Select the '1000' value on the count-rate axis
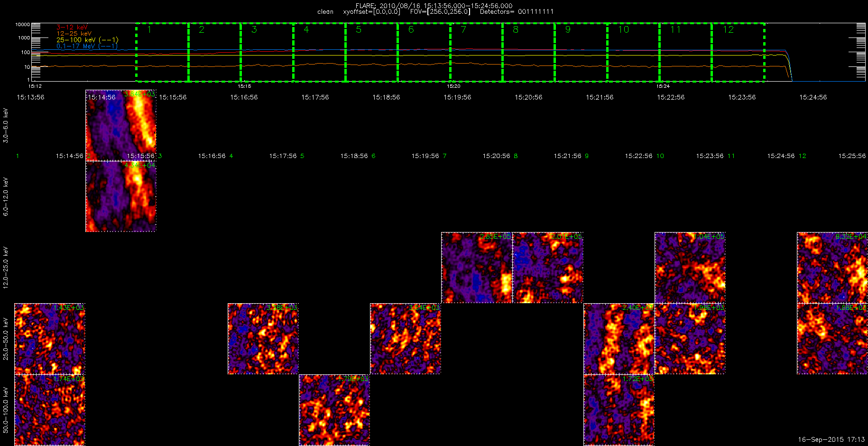 tap(24, 37)
